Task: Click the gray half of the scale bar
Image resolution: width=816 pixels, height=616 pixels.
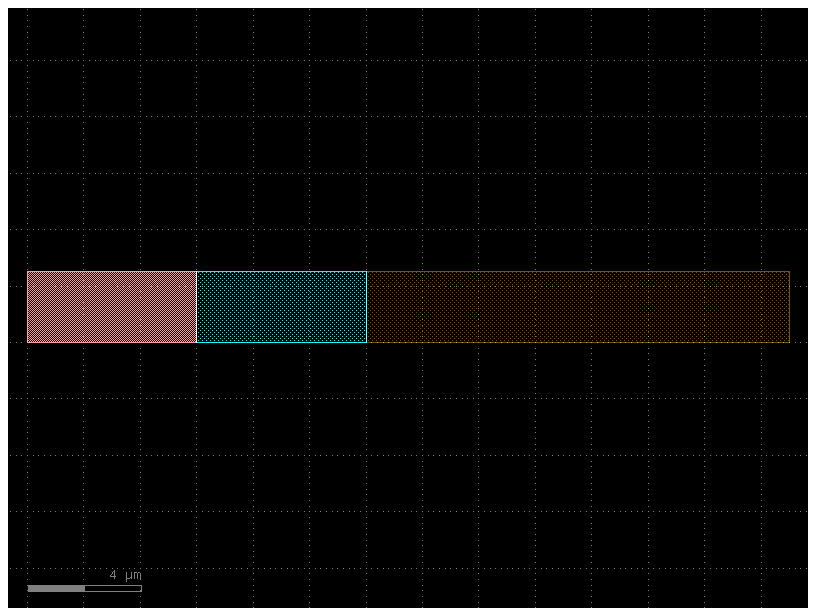Action: pyautogui.click(x=55, y=589)
